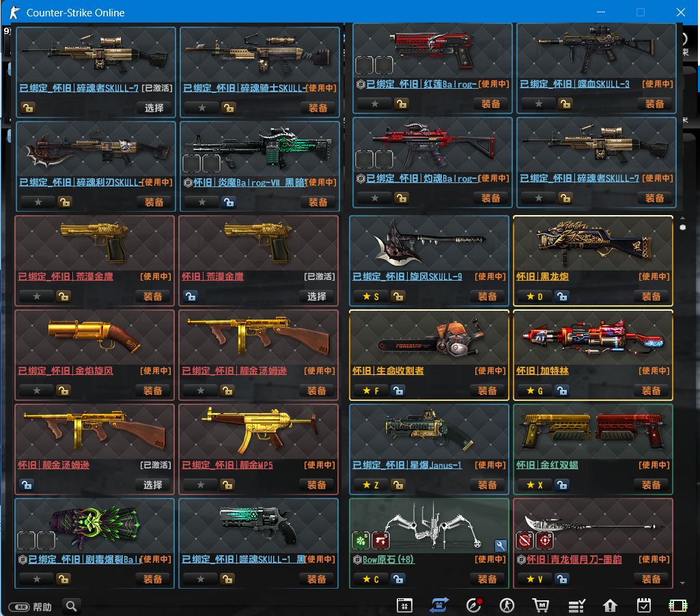
Task: Click the hexagon icon beside 怀旧|青龙偃月刀-墨韵
Action: 521,560
